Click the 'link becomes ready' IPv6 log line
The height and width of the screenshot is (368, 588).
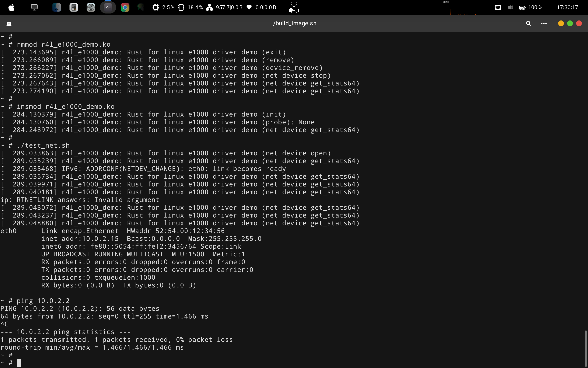click(143, 169)
